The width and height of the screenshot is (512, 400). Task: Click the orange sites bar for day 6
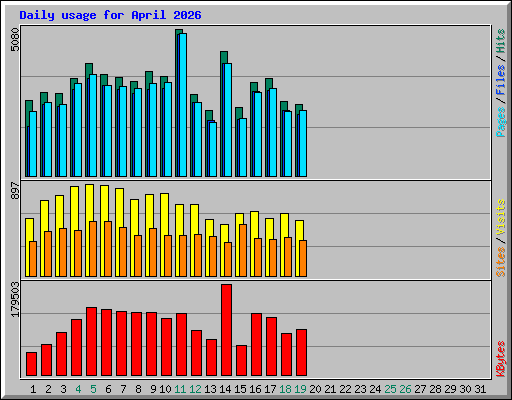pyautogui.click(x=108, y=249)
